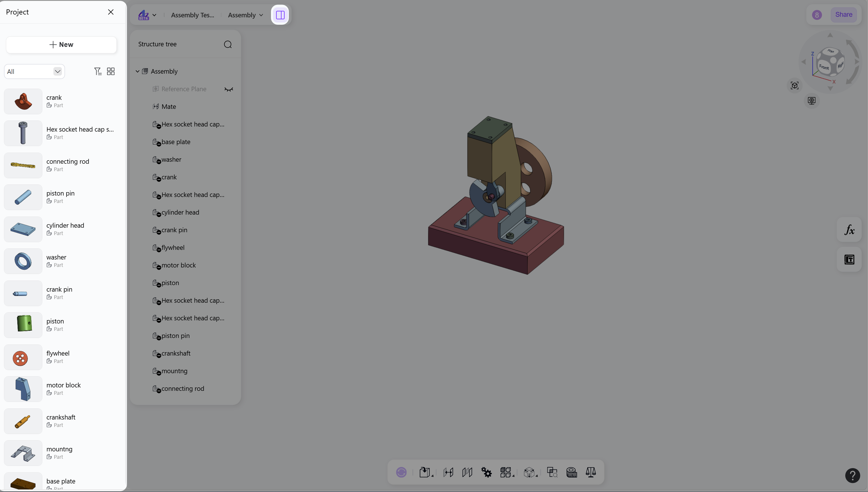Search the structure tree
This screenshot has height=492, width=868.
coord(228,44)
